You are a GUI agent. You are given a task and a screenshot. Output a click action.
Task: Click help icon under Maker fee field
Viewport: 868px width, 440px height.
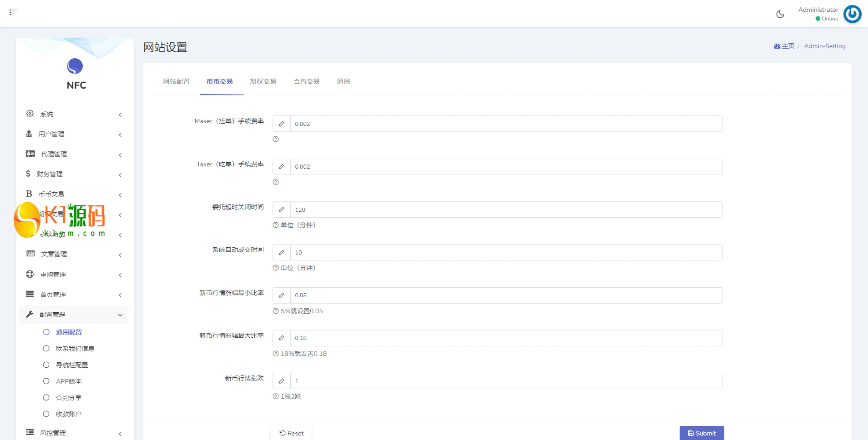276,139
